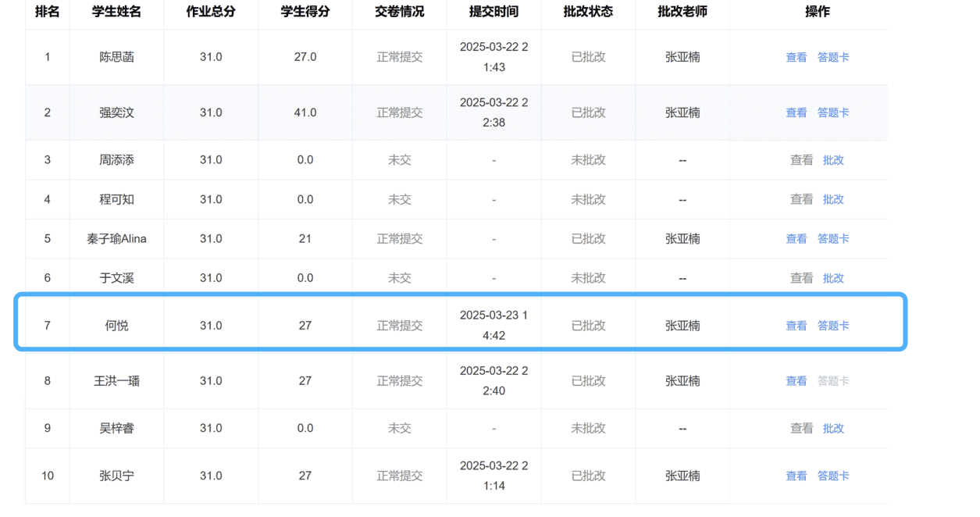Select student name cell 何悦
The width and height of the screenshot is (980, 517).
point(116,326)
